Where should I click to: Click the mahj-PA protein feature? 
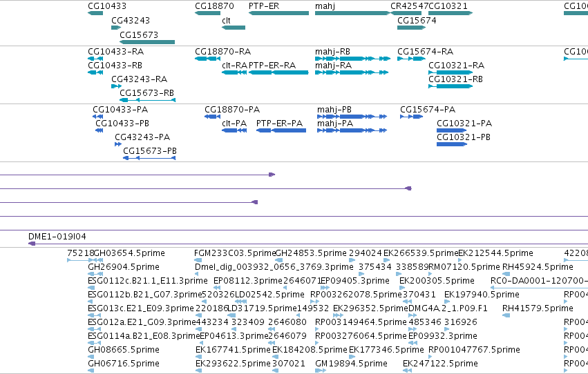pos(352,130)
